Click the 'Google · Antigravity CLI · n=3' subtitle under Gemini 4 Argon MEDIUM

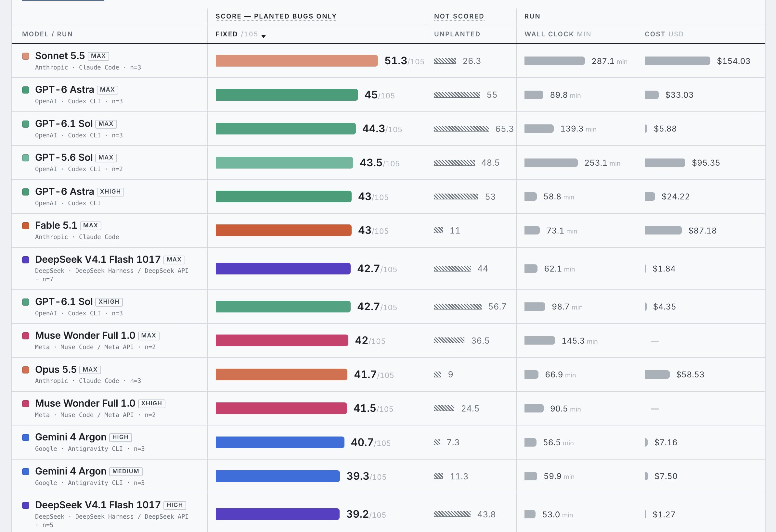pos(89,483)
